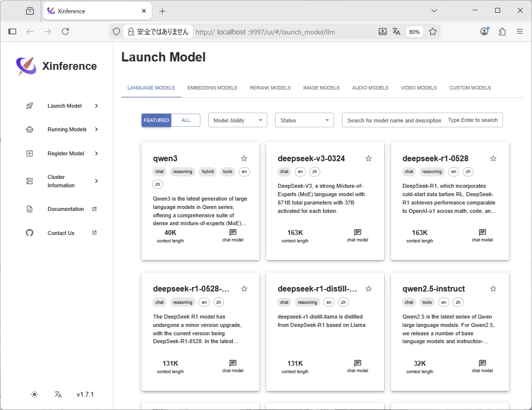
Task: Favorite the deepseek-r1-0528 model star
Action: click(x=493, y=158)
